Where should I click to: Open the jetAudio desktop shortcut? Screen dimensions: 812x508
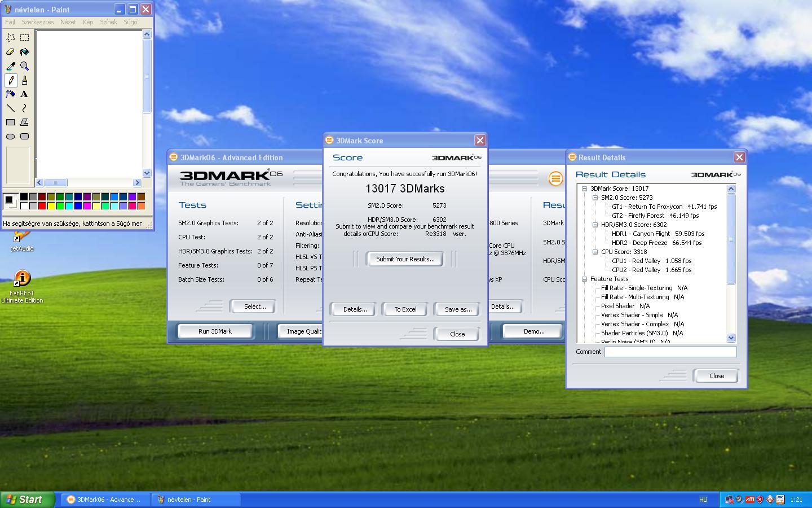pos(22,242)
